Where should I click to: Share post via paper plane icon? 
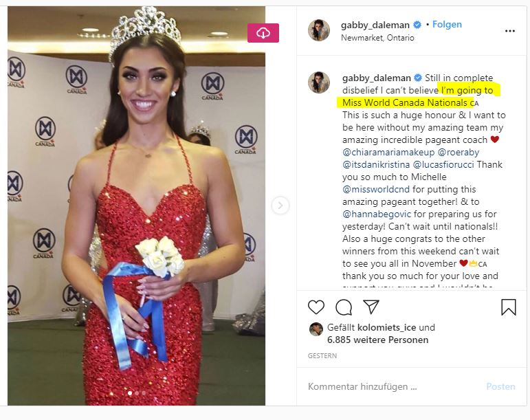(x=371, y=307)
